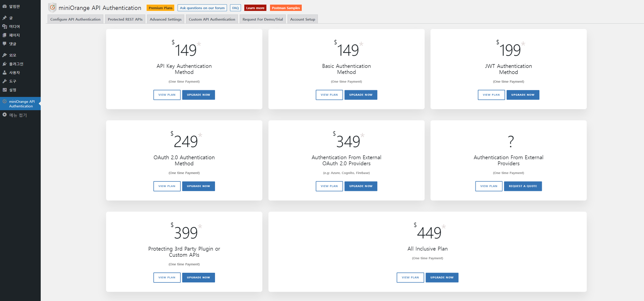View plan for API Key Authentication Method
The width and height of the screenshot is (644, 301).
167,95
